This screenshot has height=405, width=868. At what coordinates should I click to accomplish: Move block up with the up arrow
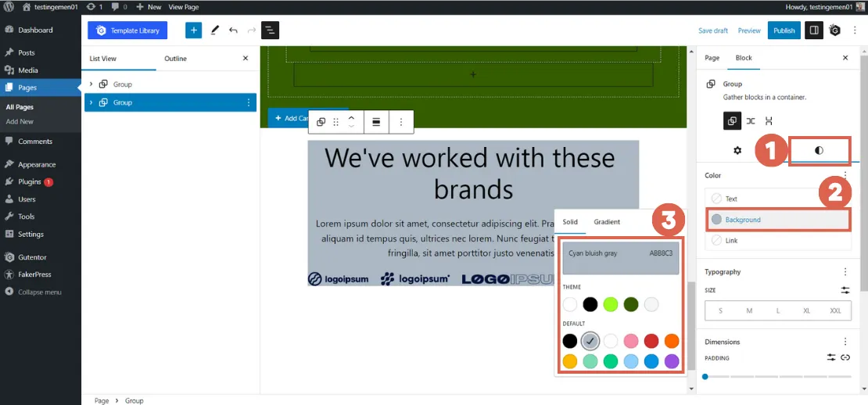(351, 117)
